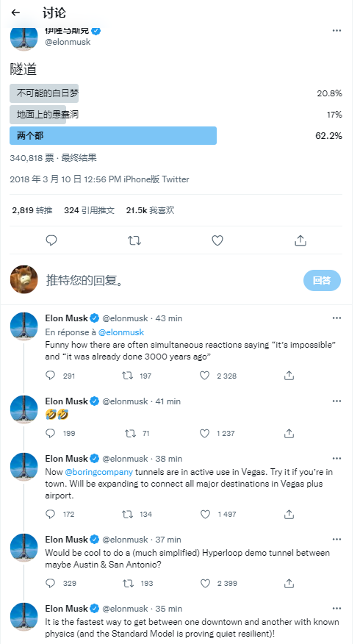Like the Hyperloop demo tunnel tweet
This screenshot has width=360, height=644.
(204, 583)
